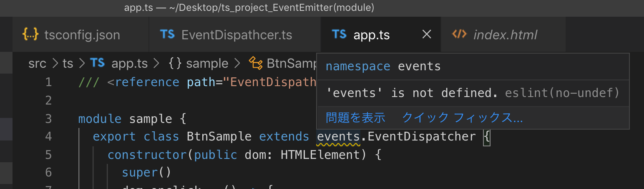Close the app.ts editor tab

(x=426, y=35)
